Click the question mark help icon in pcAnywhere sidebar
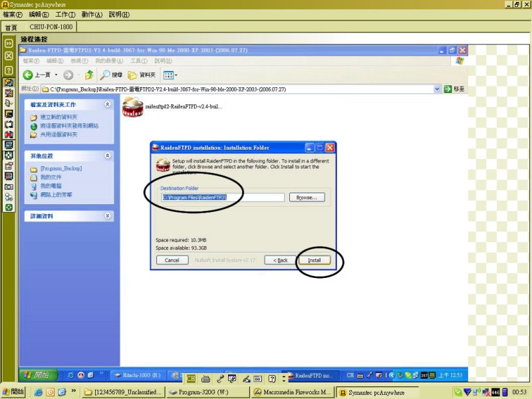The height and width of the screenshot is (399, 532). [x=9, y=70]
